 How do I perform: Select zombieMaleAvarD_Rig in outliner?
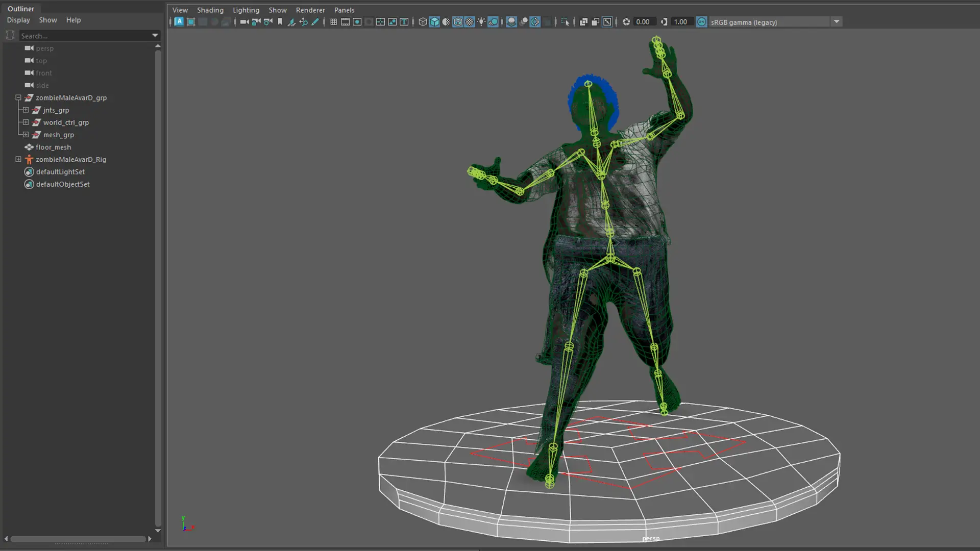[x=70, y=159]
